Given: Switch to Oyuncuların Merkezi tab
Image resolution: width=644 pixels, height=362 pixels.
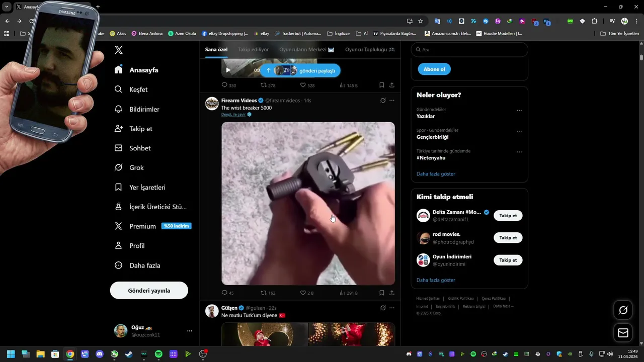Looking at the screenshot, I should tap(307, 49).
